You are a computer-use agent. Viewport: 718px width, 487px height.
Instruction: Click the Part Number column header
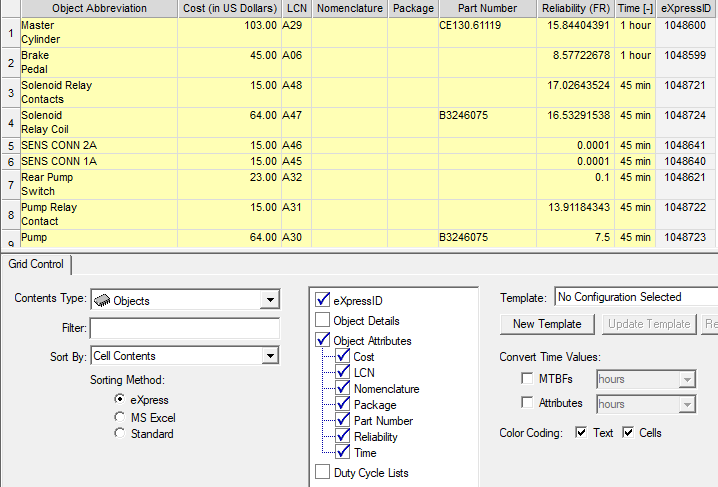[488, 8]
